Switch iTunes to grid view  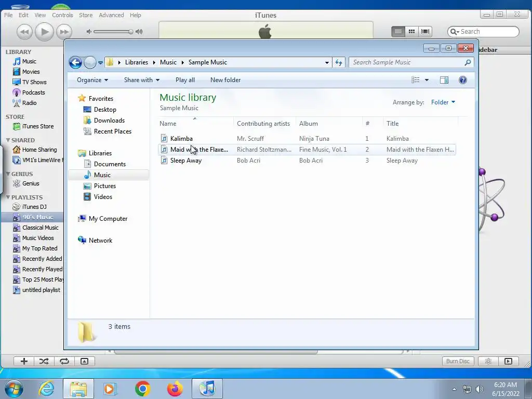[411, 32]
